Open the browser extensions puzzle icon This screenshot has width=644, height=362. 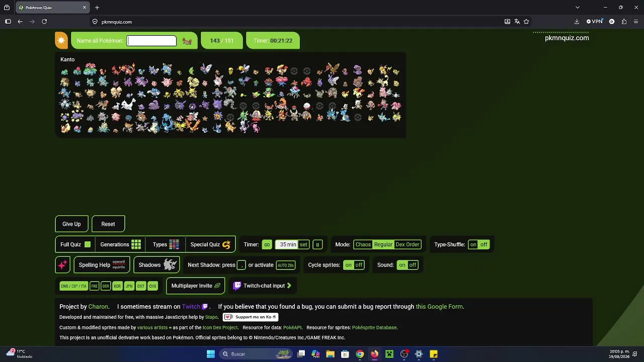pyautogui.click(x=624, y=22)
